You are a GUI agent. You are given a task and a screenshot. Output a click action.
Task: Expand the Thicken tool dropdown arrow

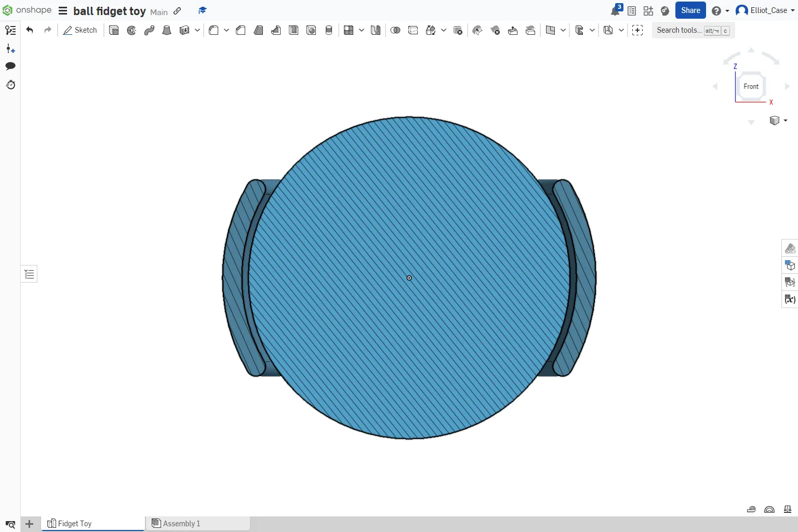(x=197, y=30)
